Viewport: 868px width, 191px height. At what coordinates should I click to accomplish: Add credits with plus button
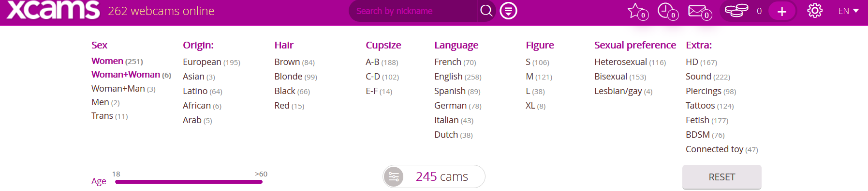782,11
